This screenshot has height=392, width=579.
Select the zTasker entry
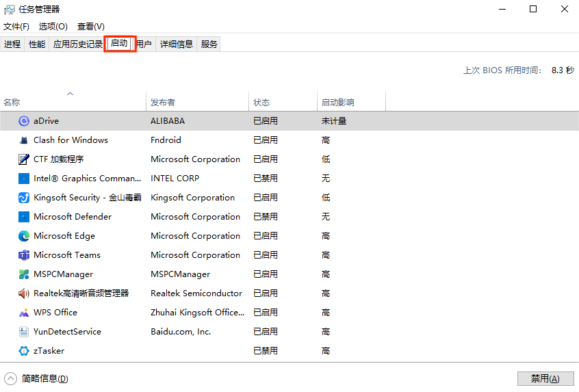click(49, 351)
